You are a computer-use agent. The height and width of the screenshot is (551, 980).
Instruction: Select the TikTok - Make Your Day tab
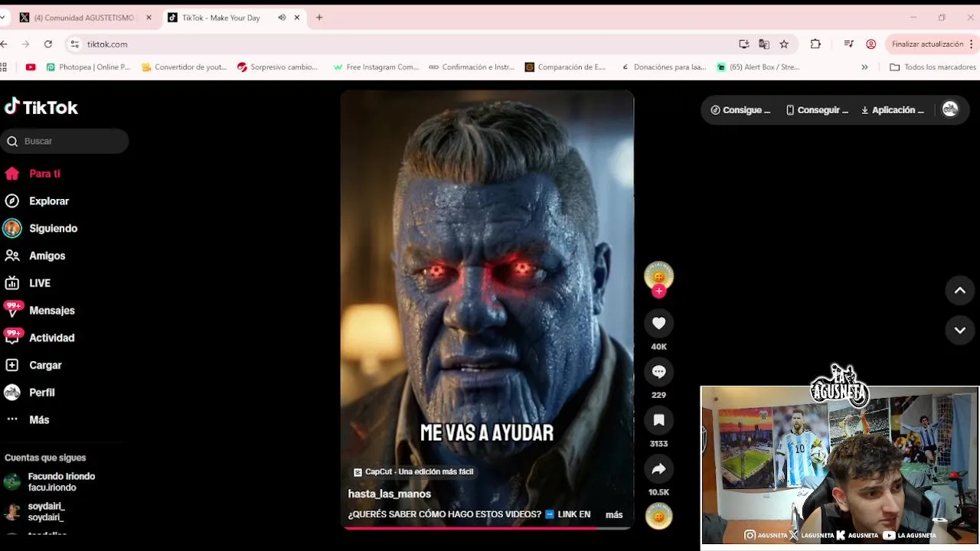point(221,18)
